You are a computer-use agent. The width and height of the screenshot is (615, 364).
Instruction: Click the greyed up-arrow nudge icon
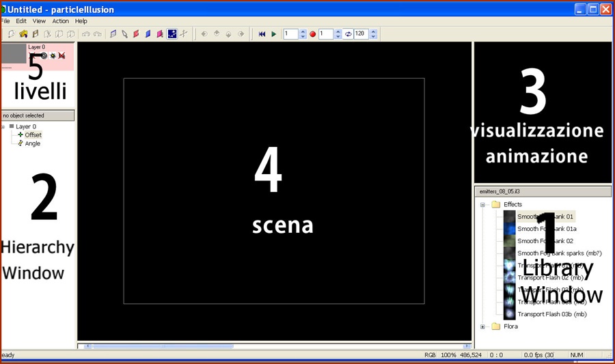click(x=217, y=34)
